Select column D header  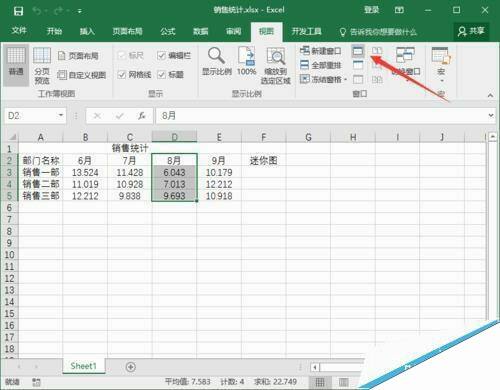point(174,137)
